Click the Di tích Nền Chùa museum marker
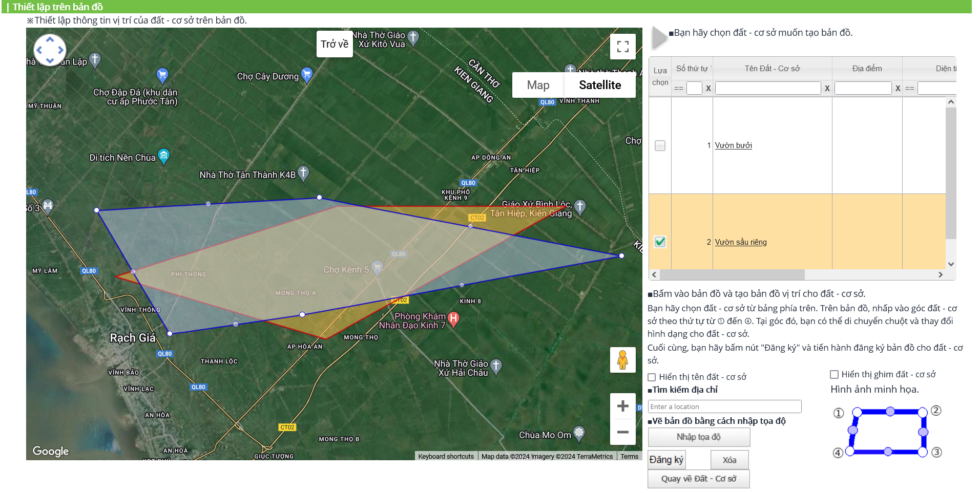The height and width of the screenshot is (493, 980). coord(164,156)
